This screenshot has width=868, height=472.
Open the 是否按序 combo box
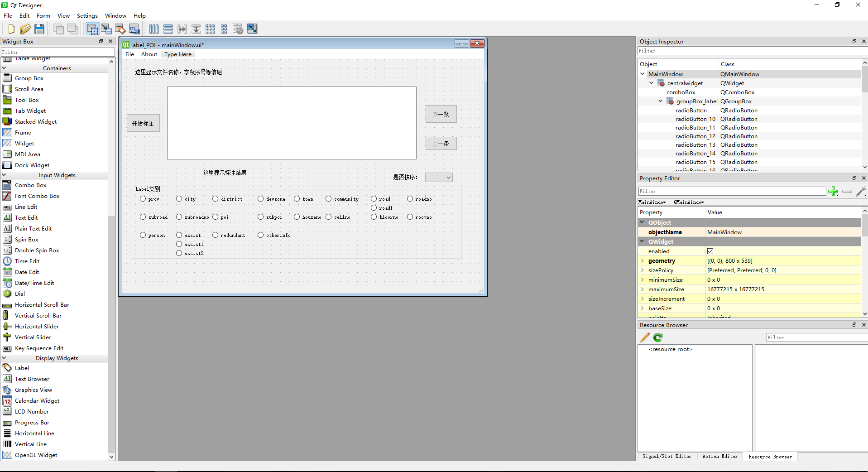439,178
